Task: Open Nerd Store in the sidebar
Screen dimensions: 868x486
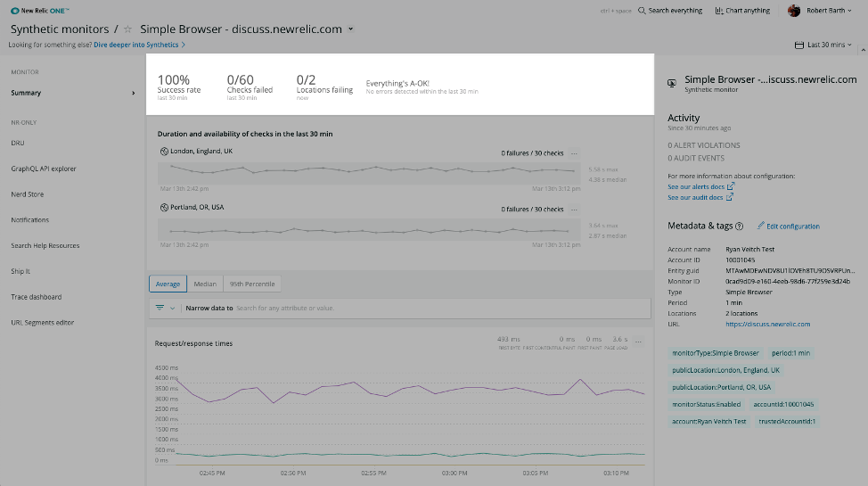Action: (x=27, y=194)
